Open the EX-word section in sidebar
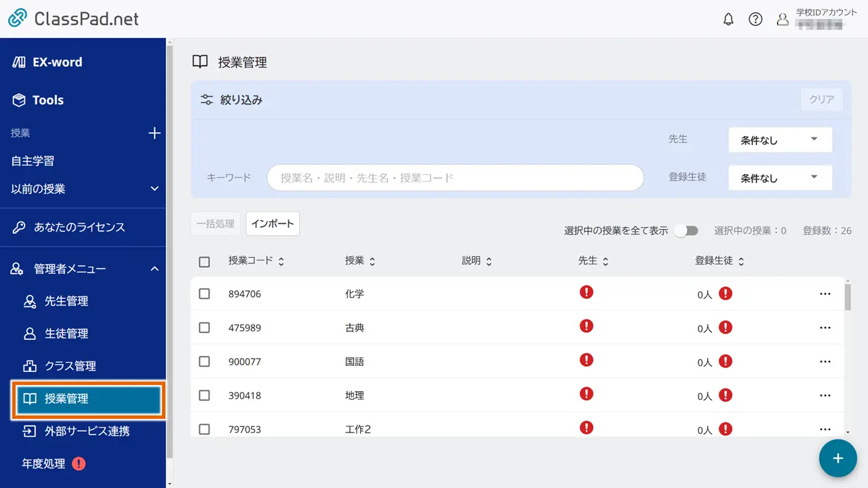The height and width of the screenshot is (488, 868). coord(58,62)
